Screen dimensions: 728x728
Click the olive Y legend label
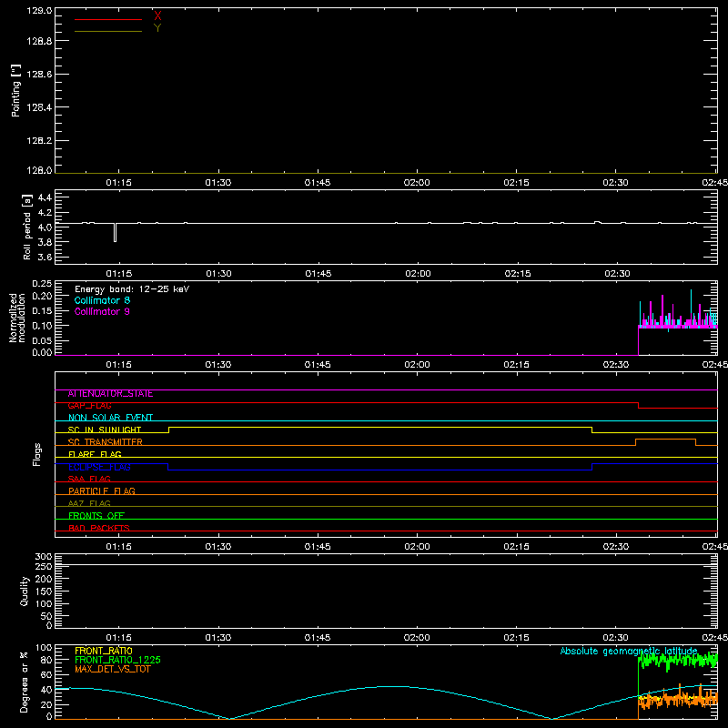coord(157,28)
